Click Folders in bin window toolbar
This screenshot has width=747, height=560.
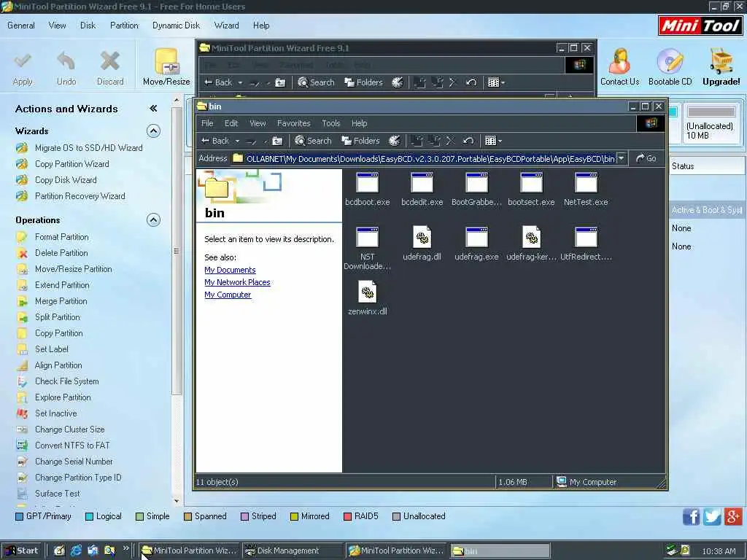tap(360, 141)
